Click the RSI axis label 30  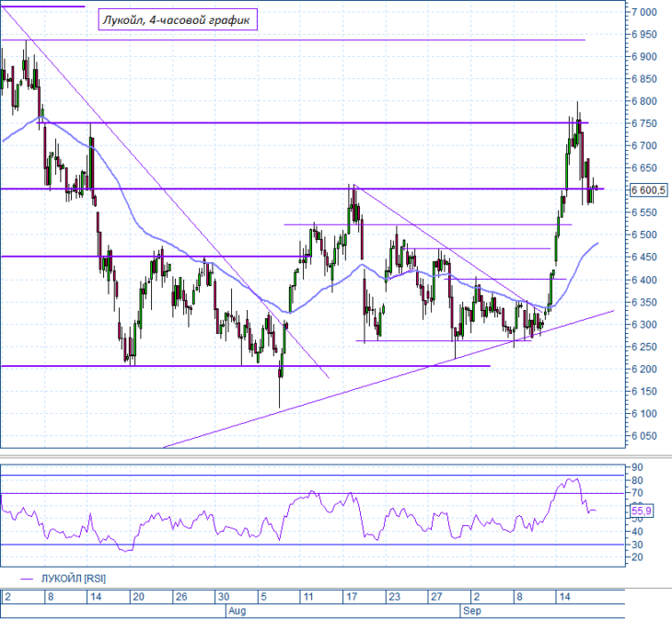pos(637,545)
